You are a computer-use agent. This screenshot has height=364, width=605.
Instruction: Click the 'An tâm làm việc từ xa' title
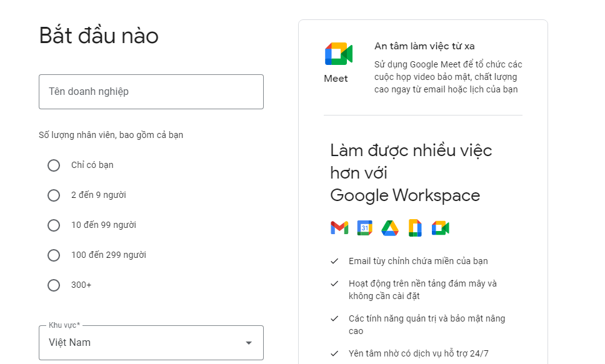coord(424,46)
